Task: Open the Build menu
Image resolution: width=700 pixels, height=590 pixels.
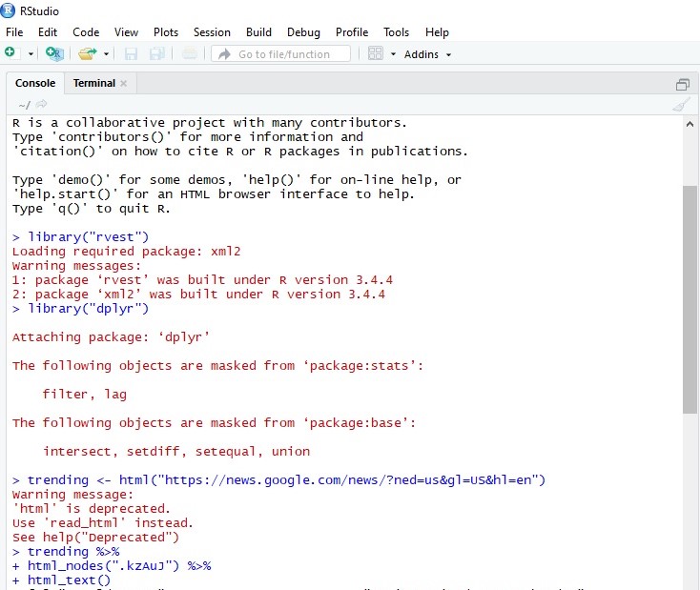Action: tap(258, 32)
